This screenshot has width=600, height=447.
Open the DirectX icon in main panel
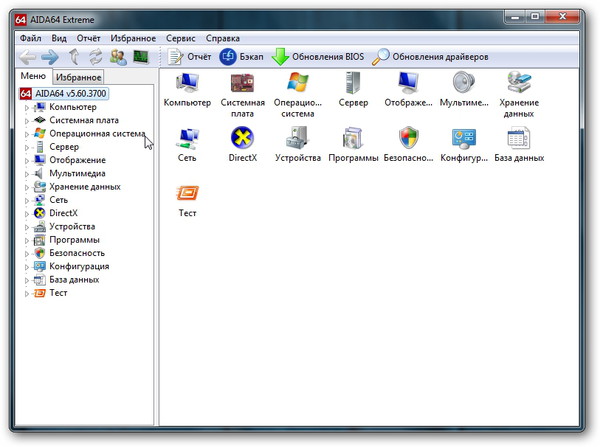tap(242, 139)
